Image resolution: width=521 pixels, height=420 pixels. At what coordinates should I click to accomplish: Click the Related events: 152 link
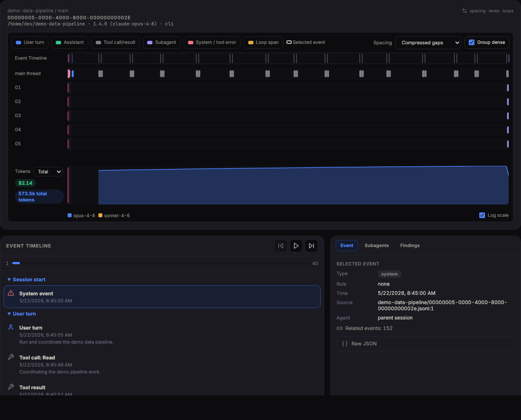pos(369,328)
